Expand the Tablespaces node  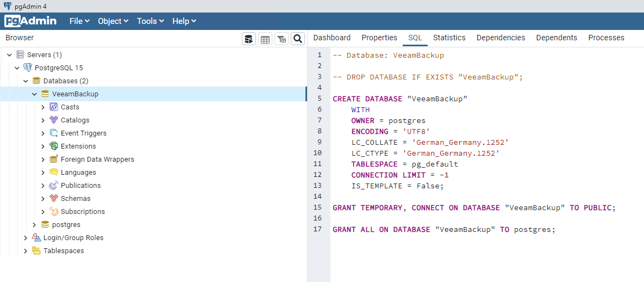pyautogui.click(x=26, y=251)
